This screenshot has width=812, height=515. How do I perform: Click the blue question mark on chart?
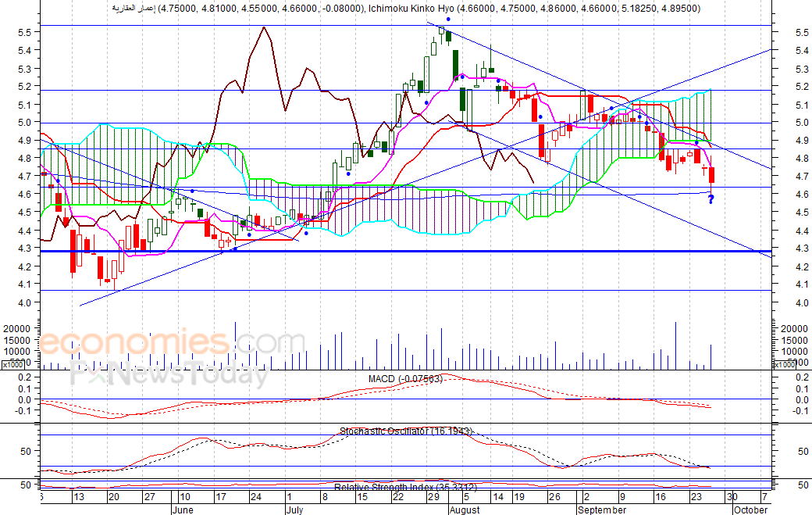coord(711,199)
